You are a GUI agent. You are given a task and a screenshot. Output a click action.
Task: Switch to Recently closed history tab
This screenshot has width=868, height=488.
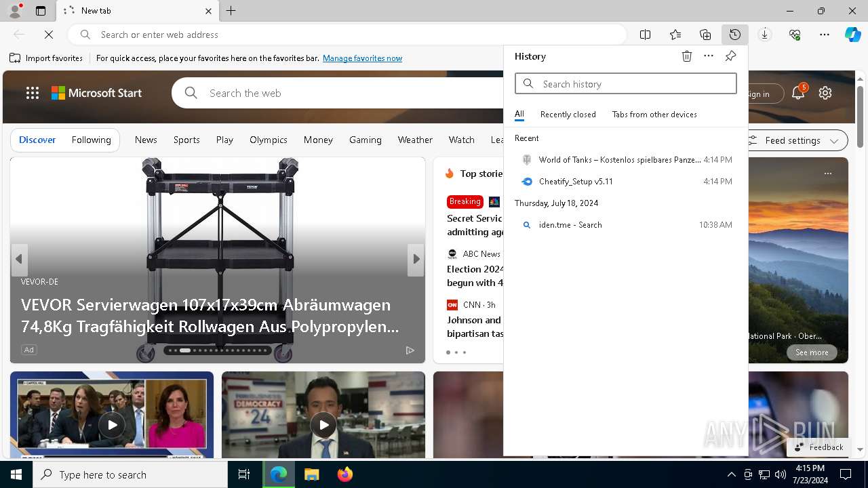(x=568, y=115)
